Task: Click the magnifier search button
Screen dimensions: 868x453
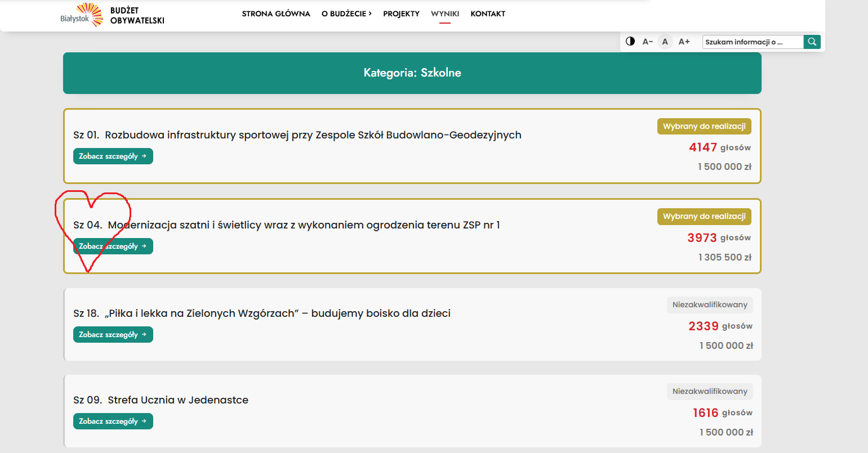Action: (x=812, y=42)
